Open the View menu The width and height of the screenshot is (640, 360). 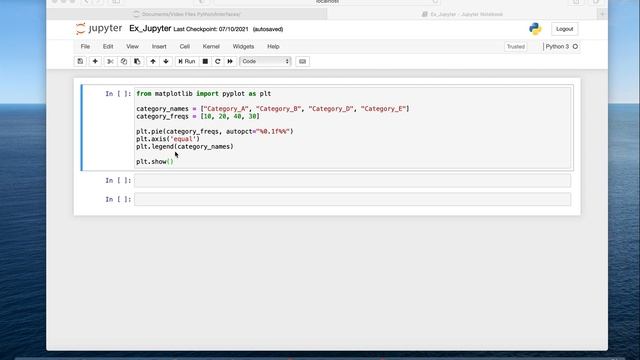(132, 47)
